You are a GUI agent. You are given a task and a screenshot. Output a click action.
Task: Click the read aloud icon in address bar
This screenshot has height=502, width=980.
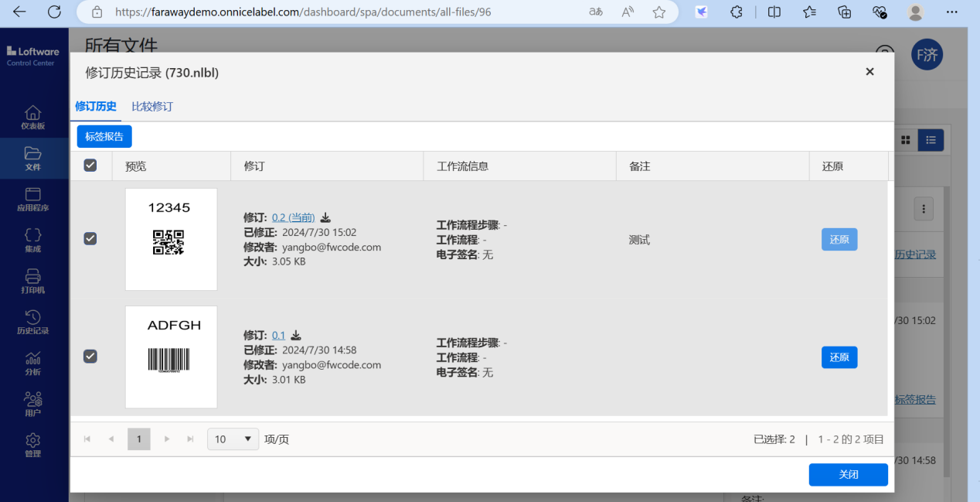[627, 12]
